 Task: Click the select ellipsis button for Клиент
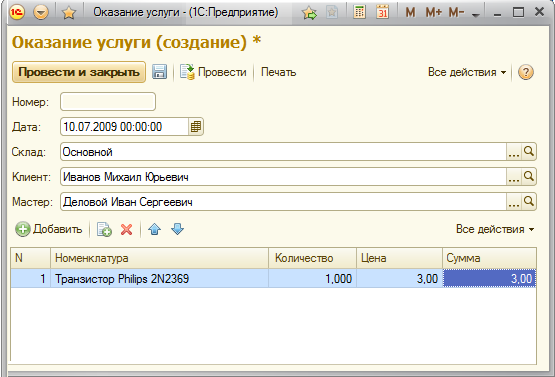514,177
